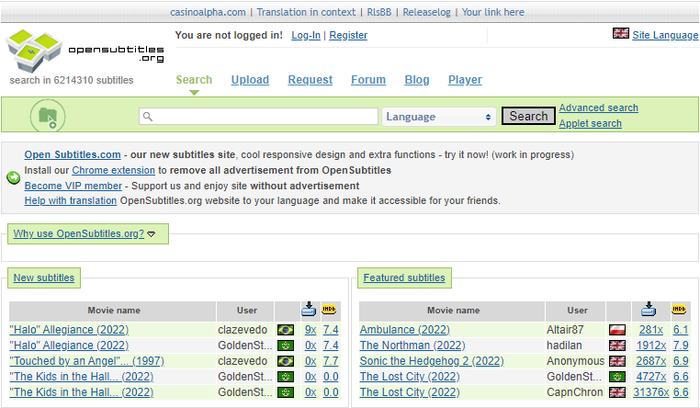Open the Blog tab
Image resolution: width=700 pixels, height=408 pixels.
tap(417, 79)
